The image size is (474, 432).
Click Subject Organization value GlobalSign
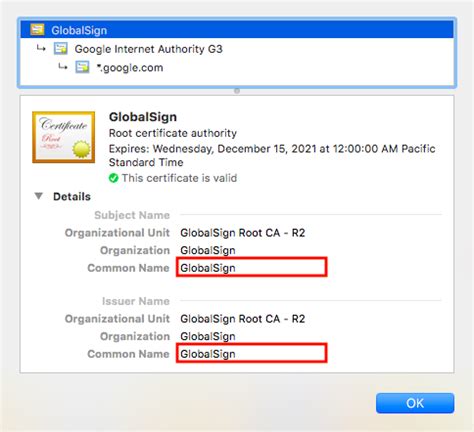(208, 250)
